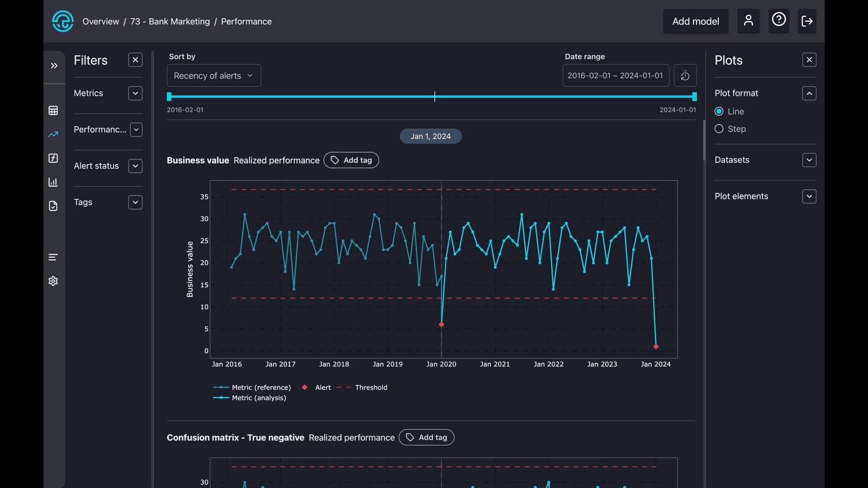Go to Overview breadcrumb
The width and height of the screenshot is (868, 488).
[x=100, y=22]
